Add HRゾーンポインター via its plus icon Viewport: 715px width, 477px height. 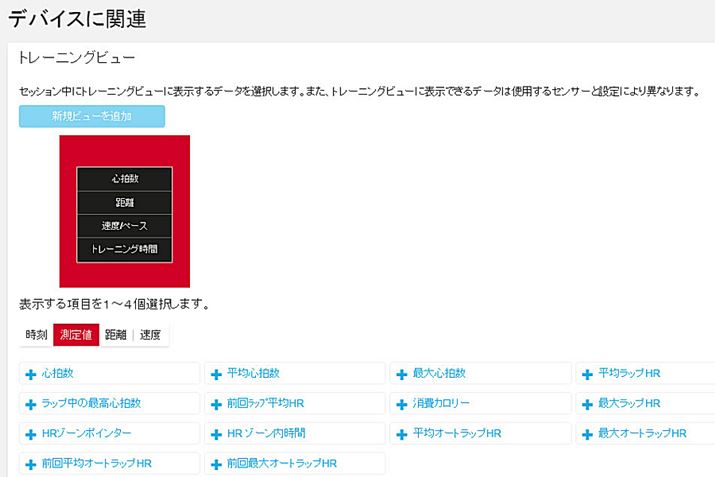coord(30,434)
